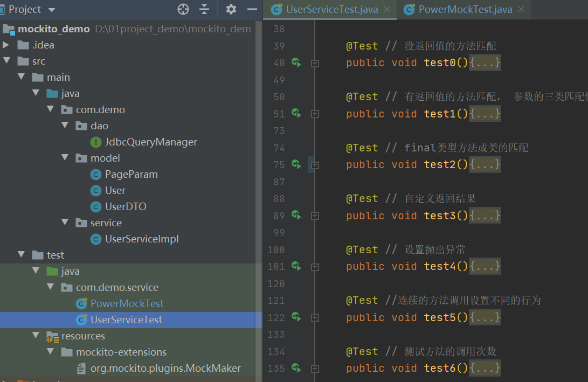
Task: Run test0 via its green gutter icon
Action: (295, 62)
